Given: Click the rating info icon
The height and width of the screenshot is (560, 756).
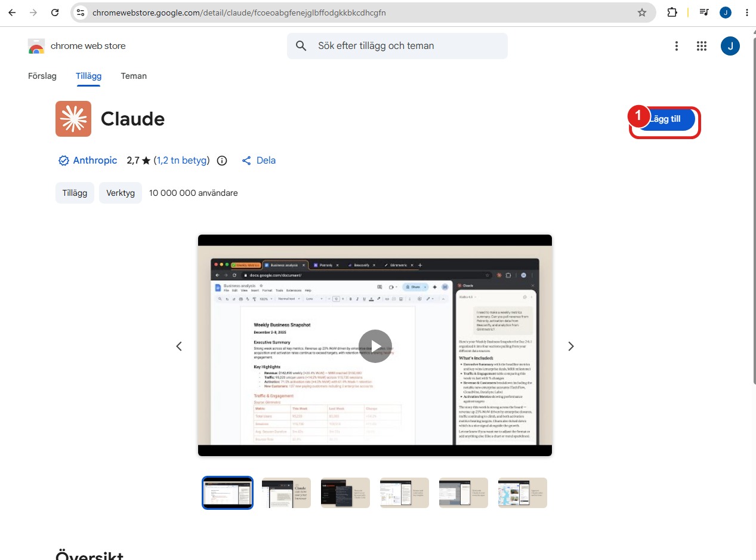Looking at the screenshot, I should (222, 161).
